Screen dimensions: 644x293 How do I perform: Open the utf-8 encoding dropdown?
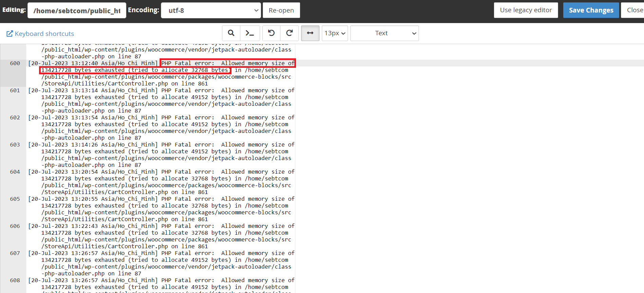tap(211, 11)
